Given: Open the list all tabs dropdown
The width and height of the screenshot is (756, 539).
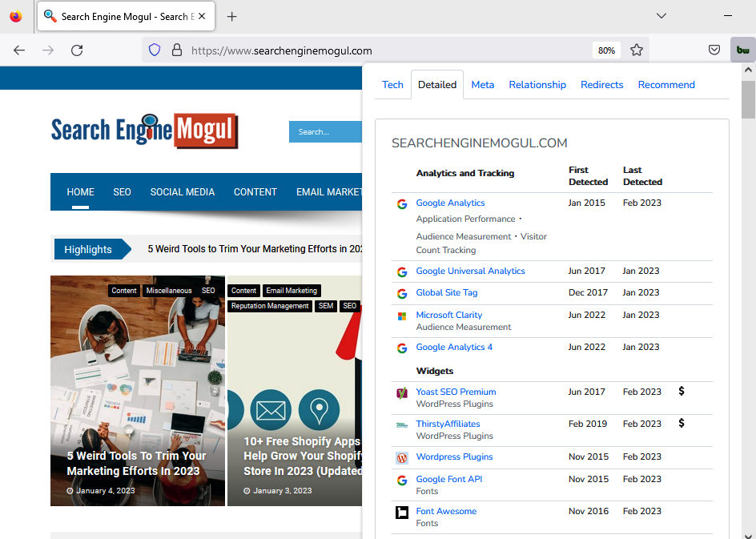Looking at the screenshot, I should [661, 16].
